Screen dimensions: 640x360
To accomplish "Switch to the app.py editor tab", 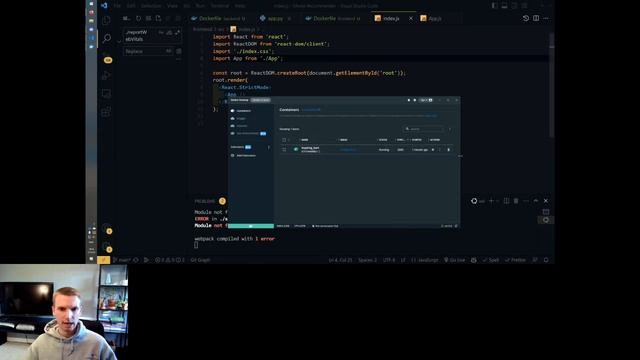I will click(x=276, y=18).
